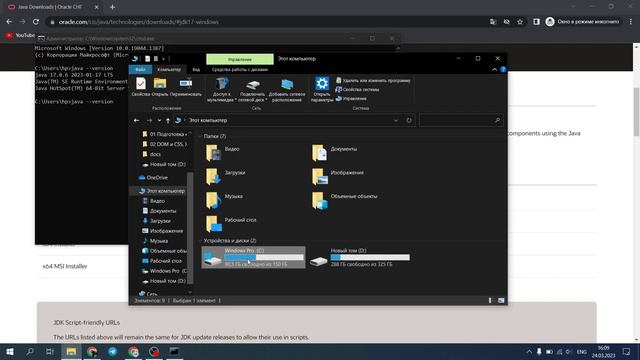Select the Windows Pro (C:) drive tile
Image resolution: width=640 pixels, height=360 pixels.
coord(253,257)
